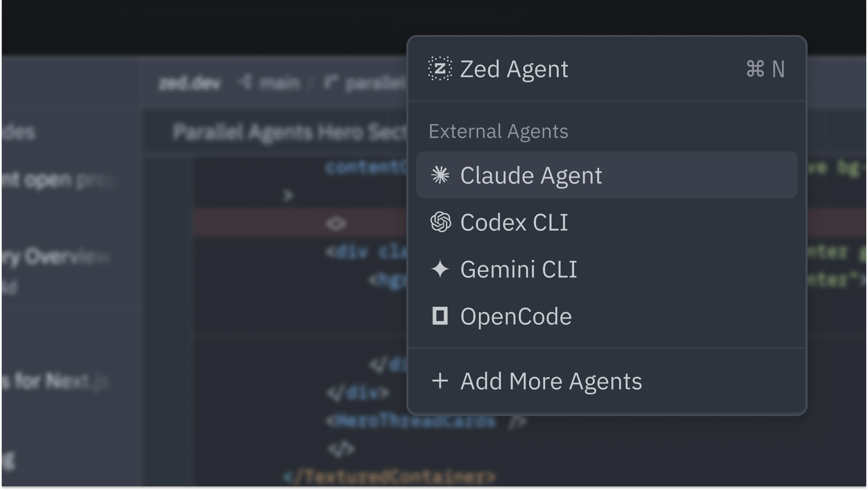
Task: Click the Codex CLI OpenAI knot icon
Action: 440,222
